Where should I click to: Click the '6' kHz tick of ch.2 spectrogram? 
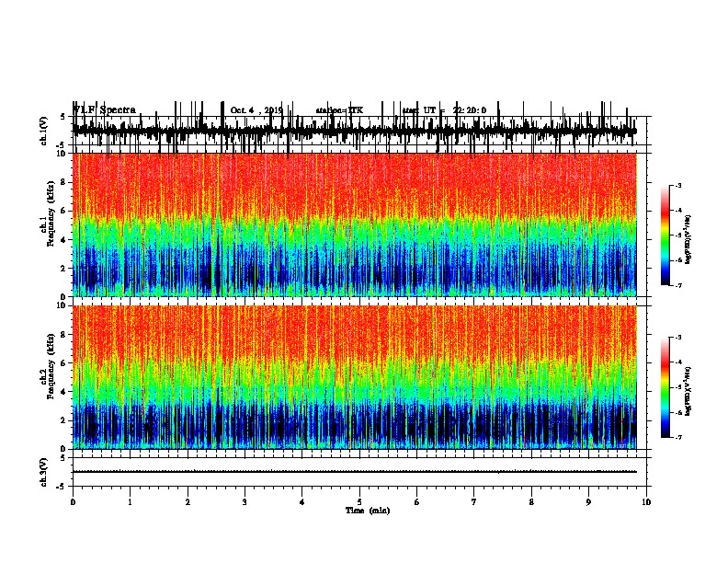click(63, 363)
